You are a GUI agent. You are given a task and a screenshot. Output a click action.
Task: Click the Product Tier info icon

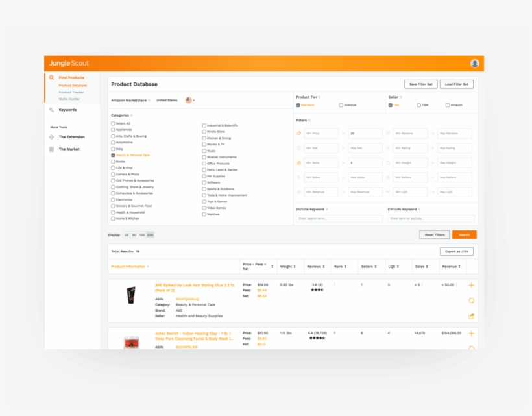[320, 97]
